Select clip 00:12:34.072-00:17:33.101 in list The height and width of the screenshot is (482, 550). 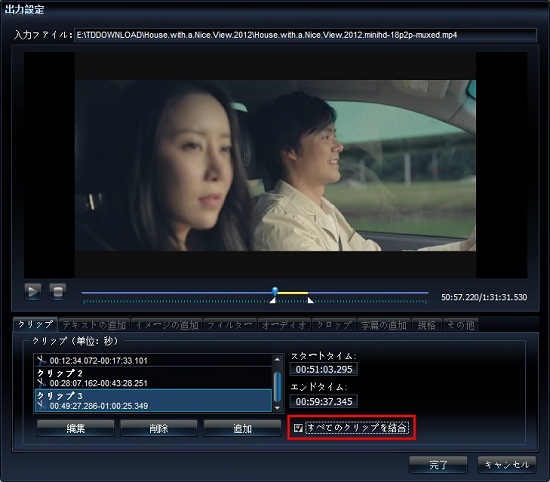pyautogui.click(x=153, y=360)
